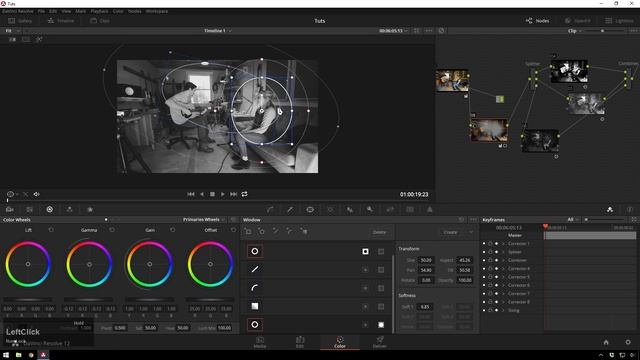Click the Create window button
This screenshot has width=640, height=360.
(451, 232)
